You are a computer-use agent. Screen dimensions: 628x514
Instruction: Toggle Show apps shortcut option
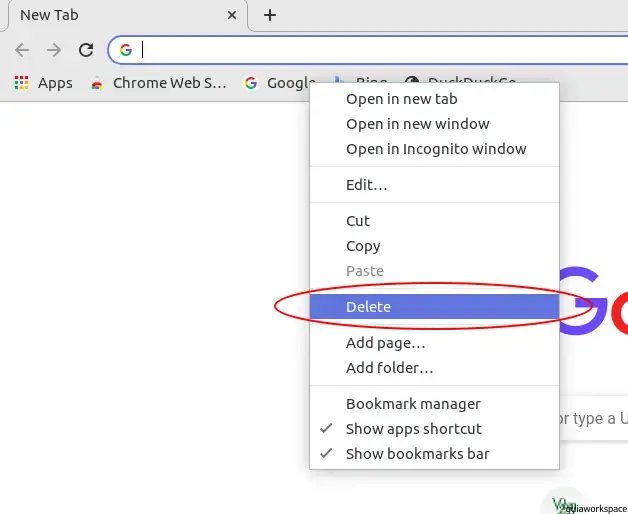coord(435,429)
